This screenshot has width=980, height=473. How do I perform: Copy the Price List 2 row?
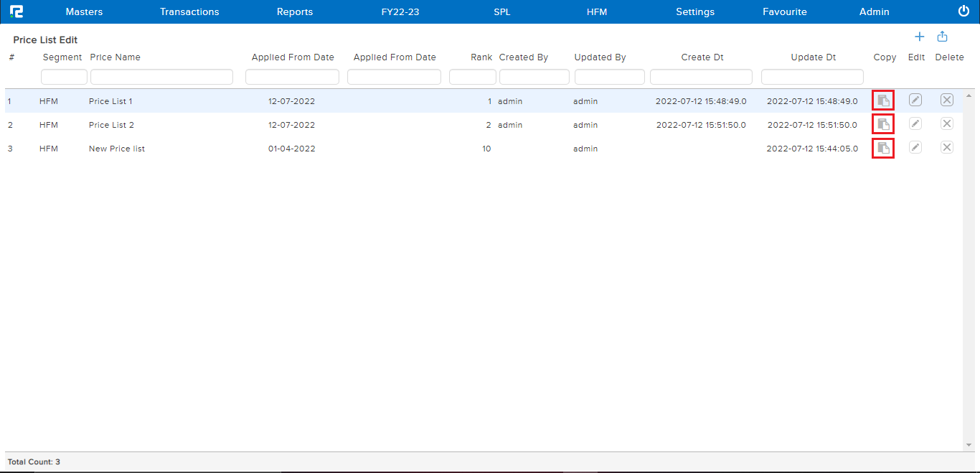click(883, 124)
